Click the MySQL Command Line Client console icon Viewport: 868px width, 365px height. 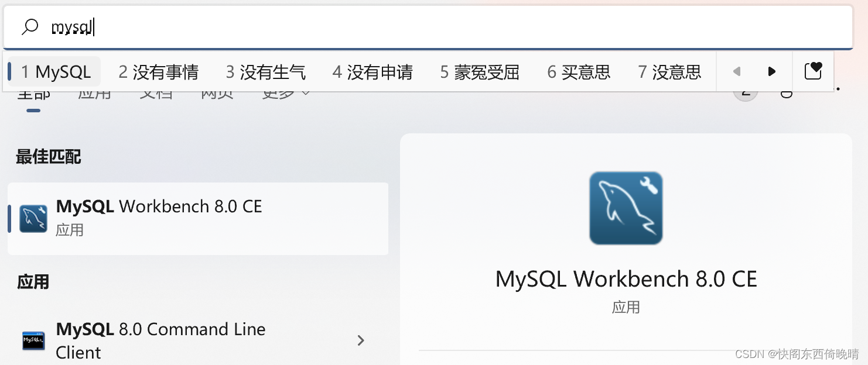(33, 340)
